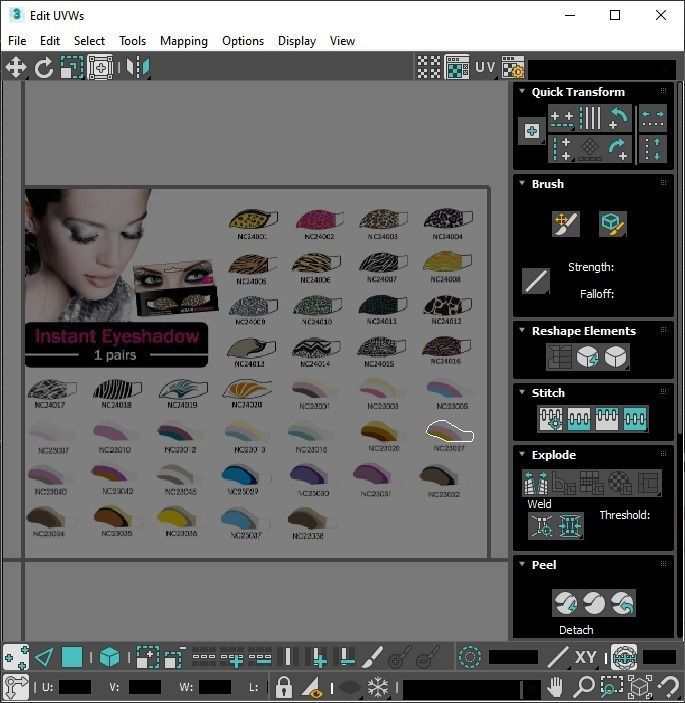The image size is (685, 703).
Task: Click the Linear Align vertical bars icon
Action: [590, 118]
